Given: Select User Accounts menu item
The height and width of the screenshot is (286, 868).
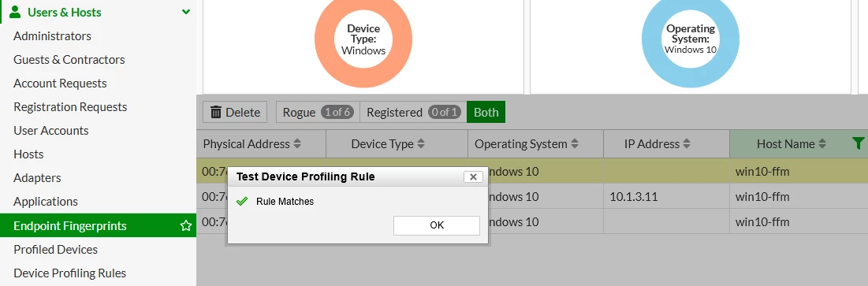Looking at the screenshot, I should (x=51, y=131).
